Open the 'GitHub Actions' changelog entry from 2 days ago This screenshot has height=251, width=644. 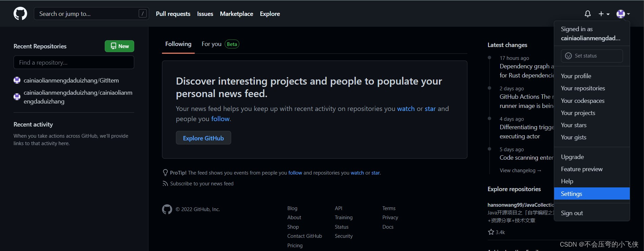click(527, 101)
